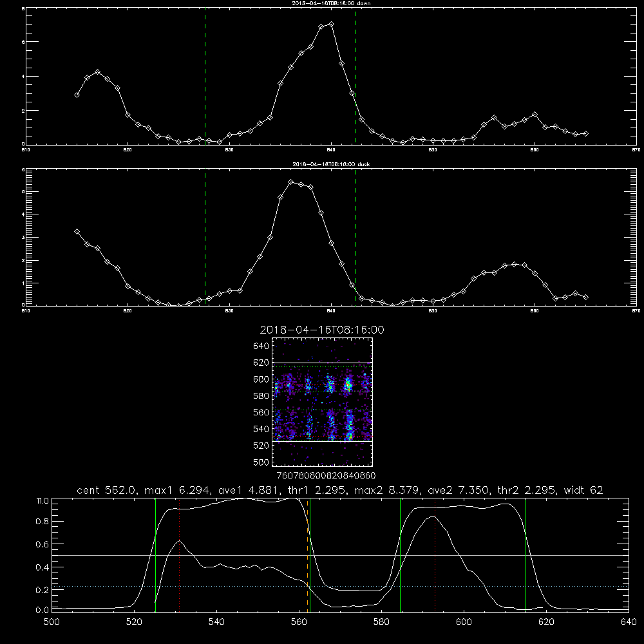Click bottom plot y-axis label 0.2
644x644 pixels.
[x=43, y=590]
